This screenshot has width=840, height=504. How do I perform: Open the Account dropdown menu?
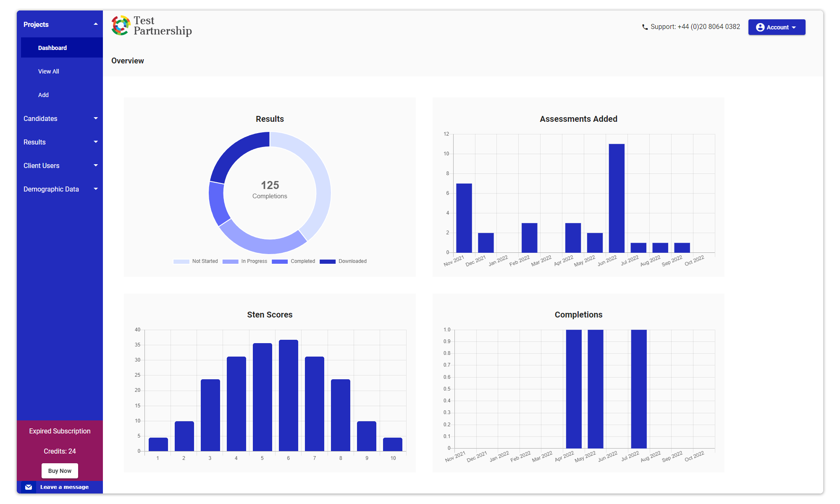(x=777, y=27)
